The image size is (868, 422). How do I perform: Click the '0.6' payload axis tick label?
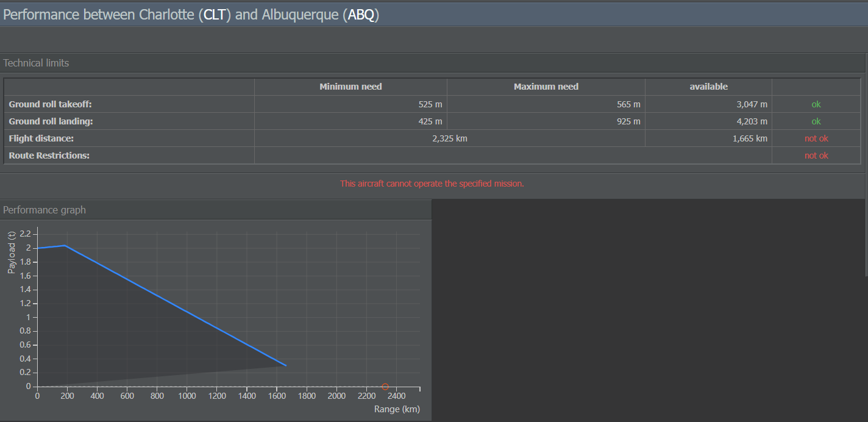[x=25, y=345]
